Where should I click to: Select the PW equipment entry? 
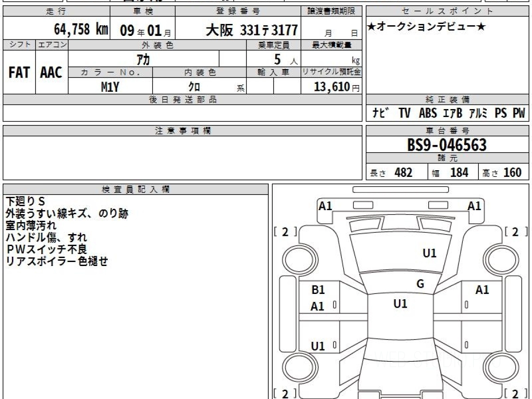click(519, 113)
